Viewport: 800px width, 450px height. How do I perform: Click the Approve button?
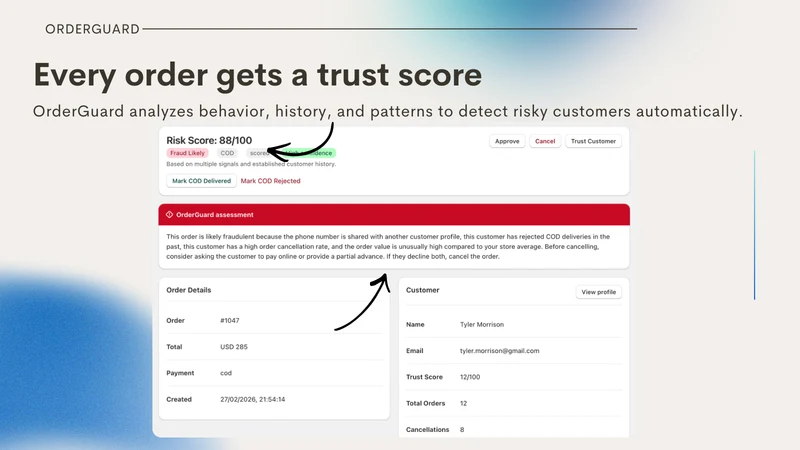(x=507, y=141)
